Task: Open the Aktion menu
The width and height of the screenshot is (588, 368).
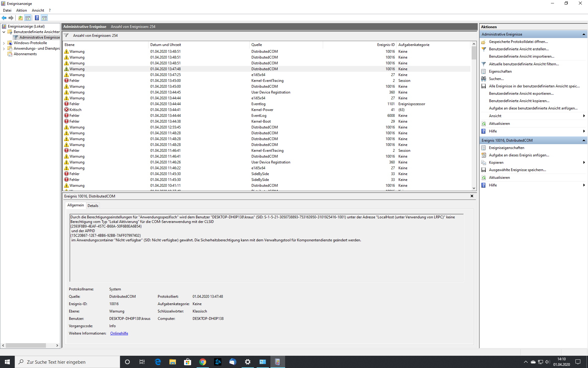Action: (21, 10)
